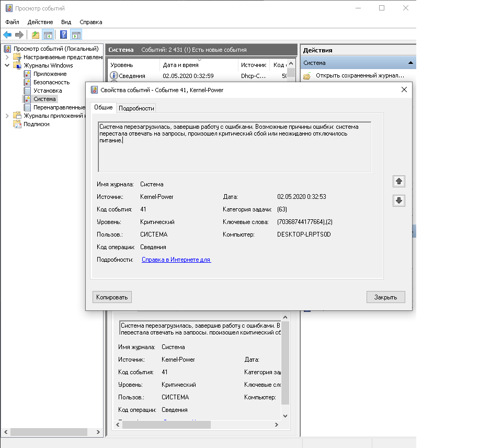This screenshot has width=502, height=448.
Task: Sort by Код column header
Action: (x=279, y=65)
